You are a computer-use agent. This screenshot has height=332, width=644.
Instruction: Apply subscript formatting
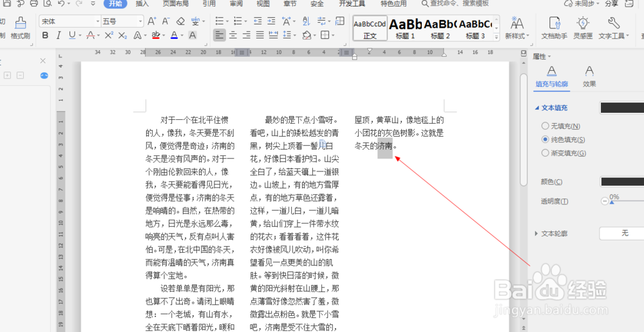pos(122,35)
